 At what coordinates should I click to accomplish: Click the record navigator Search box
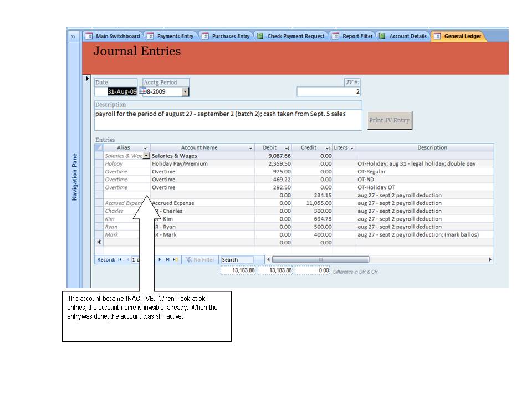pos(237,259)
